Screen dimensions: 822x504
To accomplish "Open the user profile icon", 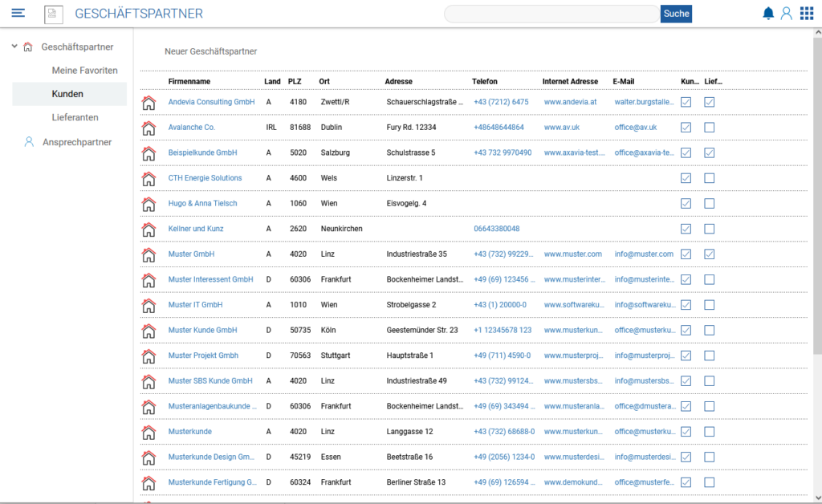I will [x=787, y=13].
